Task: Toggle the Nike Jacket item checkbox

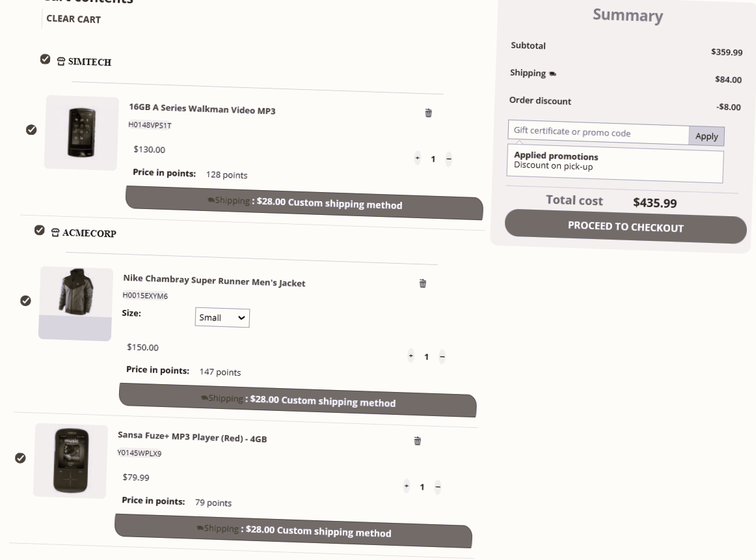Action: click(x=25, y=301)
